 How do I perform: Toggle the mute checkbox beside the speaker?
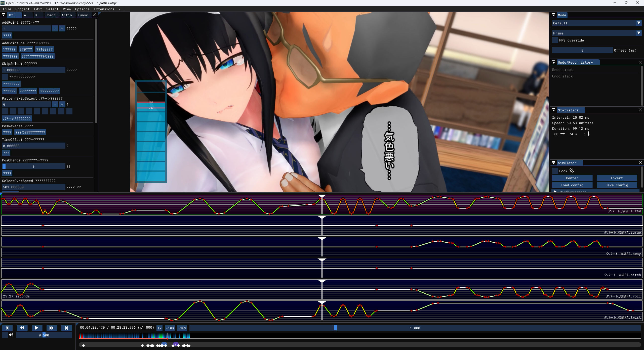(x=5, y=335)
